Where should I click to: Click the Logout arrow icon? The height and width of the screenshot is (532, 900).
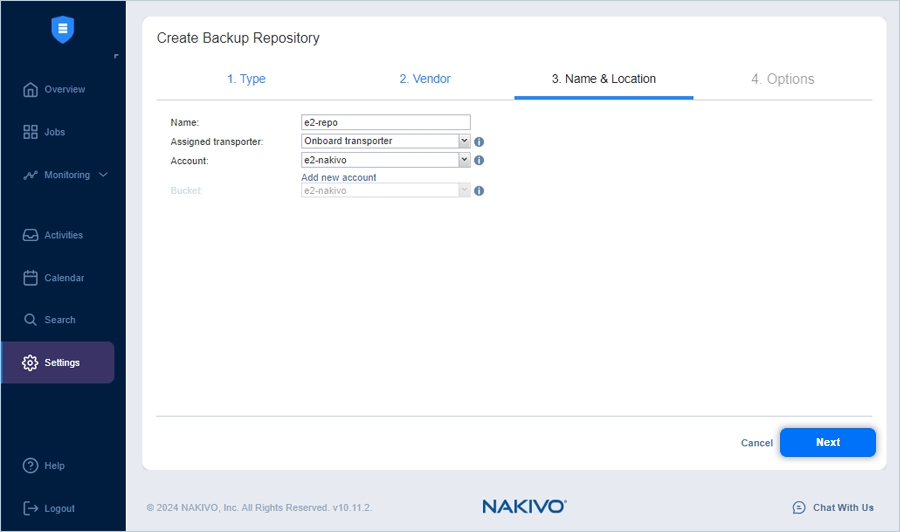coord(30,508)
